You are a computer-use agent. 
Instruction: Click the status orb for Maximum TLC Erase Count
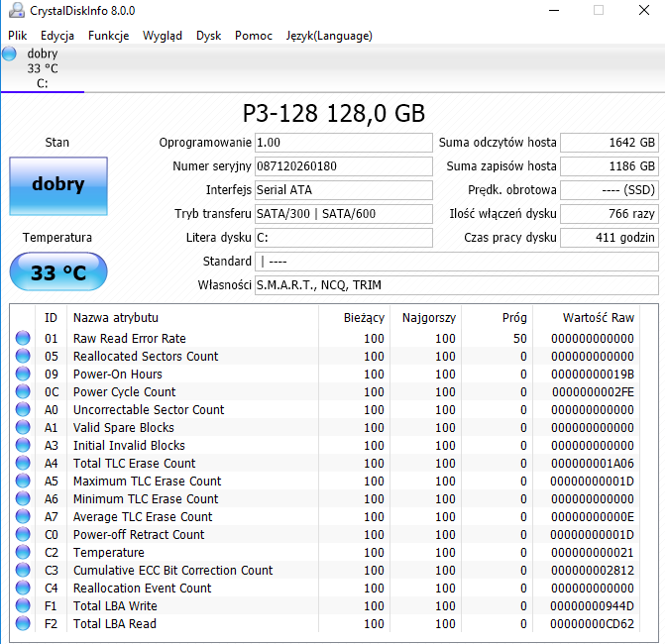pos(23,481)
